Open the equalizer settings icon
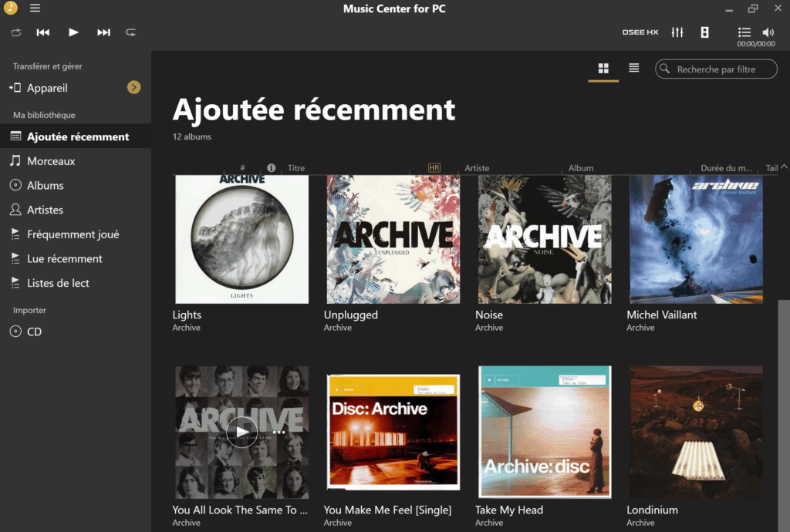 (677, 32)
